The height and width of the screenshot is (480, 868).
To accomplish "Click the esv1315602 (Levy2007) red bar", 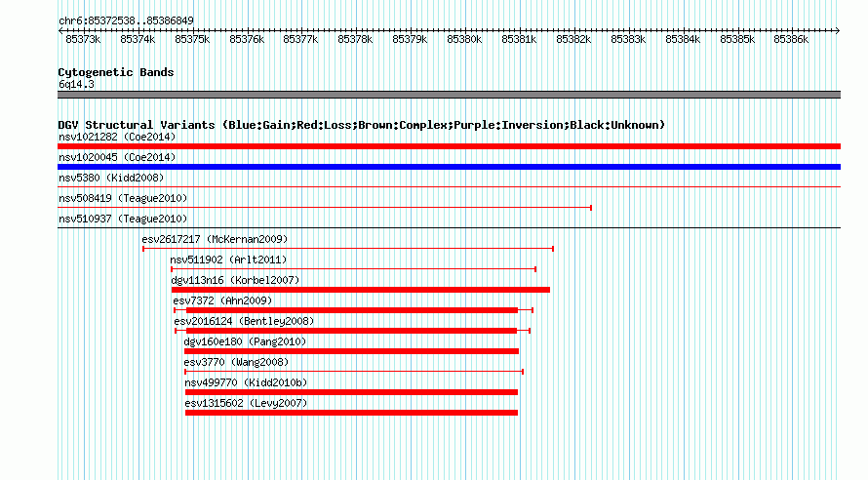I will (351, 413).
